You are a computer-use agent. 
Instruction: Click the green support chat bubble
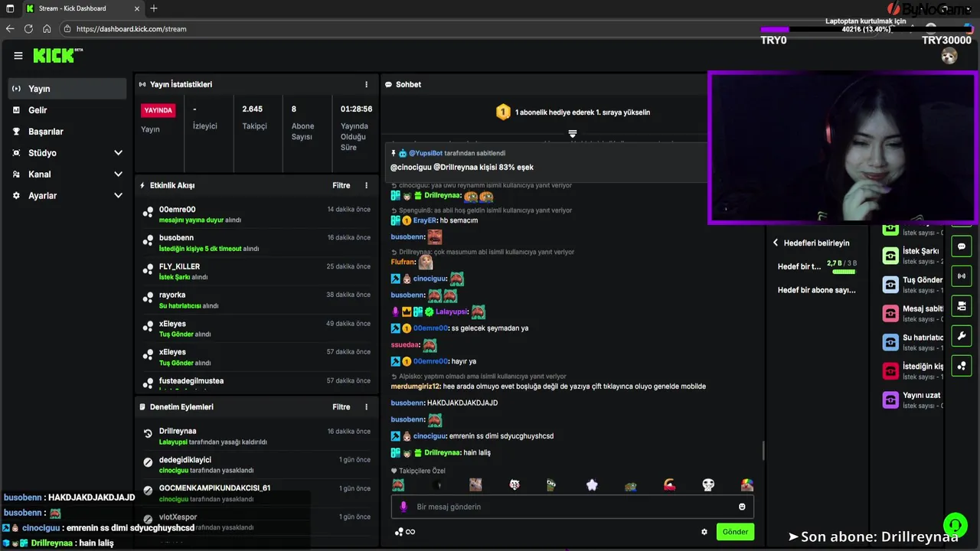click(x=955, y=525)
